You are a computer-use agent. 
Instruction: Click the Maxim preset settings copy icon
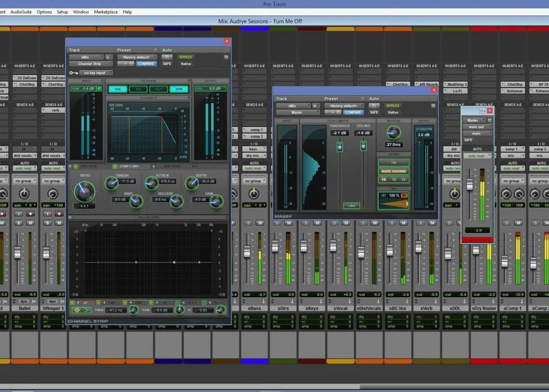click(x=339, y=112)
